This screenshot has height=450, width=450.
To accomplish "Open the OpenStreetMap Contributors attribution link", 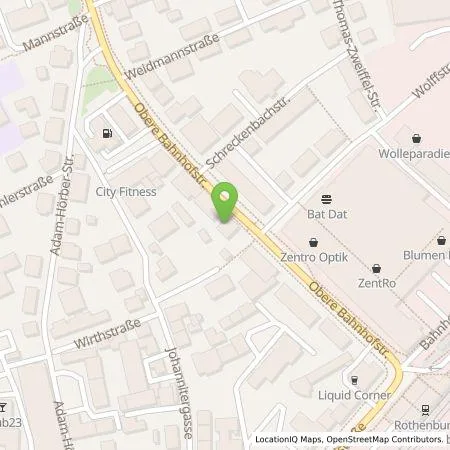I will tap(385, 439).
